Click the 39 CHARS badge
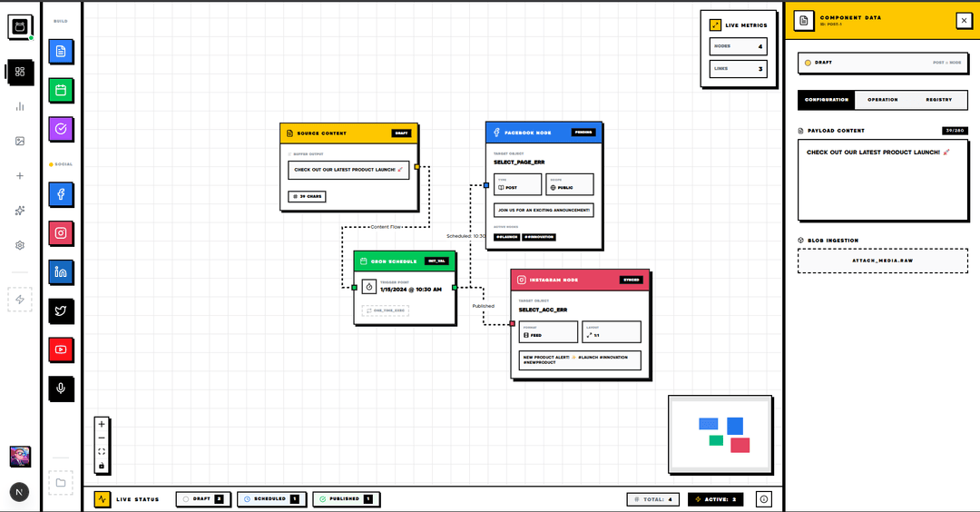This screenshot has height=512, width=980. (307, 196)
